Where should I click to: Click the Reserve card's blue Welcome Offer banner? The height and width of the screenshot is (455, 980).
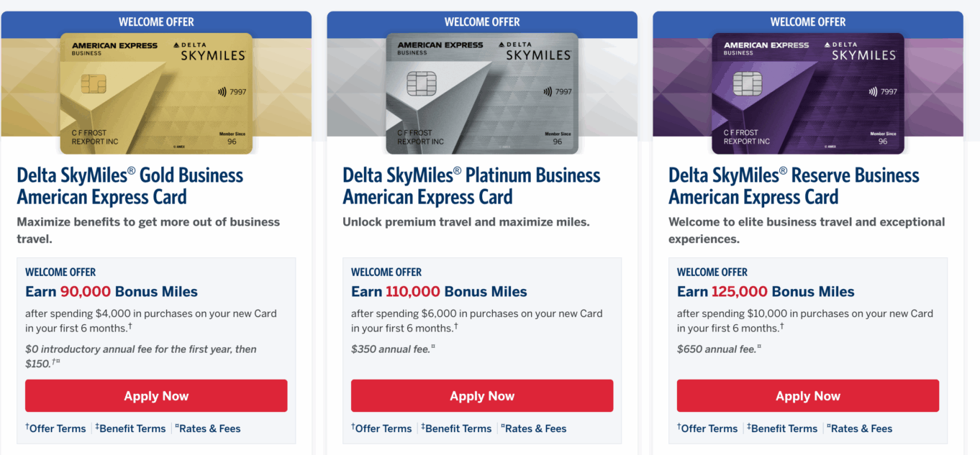pos(808,22)
